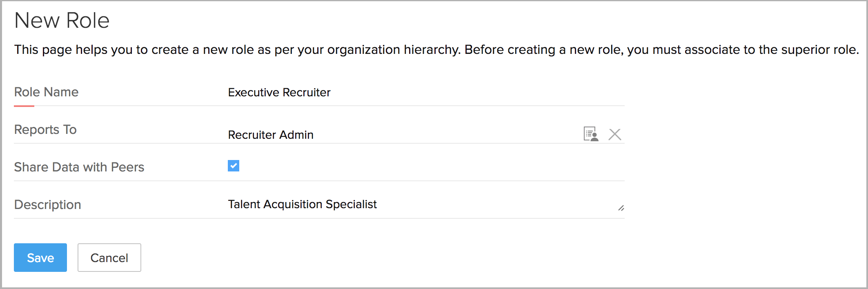Click the resize grip on Description field
Viewport: 868px width, 289px height.
[621, 209]
